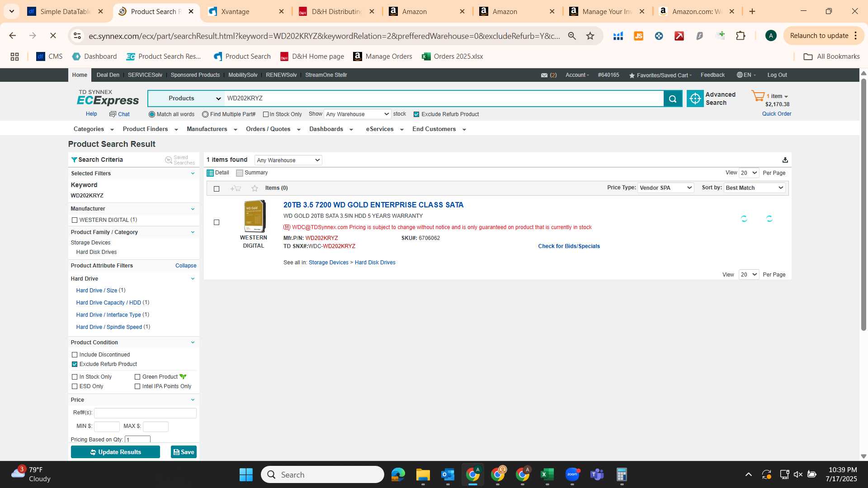Image resolution: width=868 pixels, height=488 pixels.
Task: Open Outlook from taskbar
Action: pos(448,475)
